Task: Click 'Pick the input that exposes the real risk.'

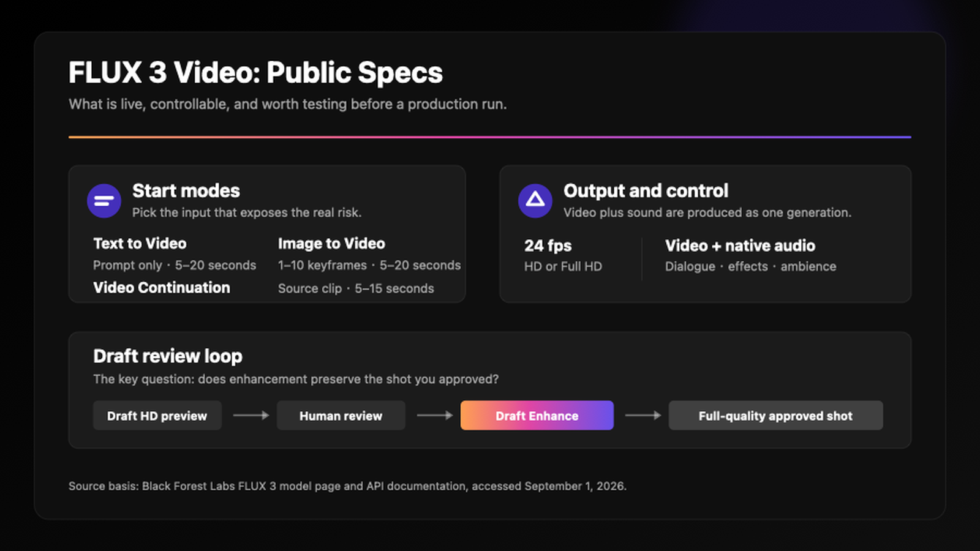Action: pos(247,213)
